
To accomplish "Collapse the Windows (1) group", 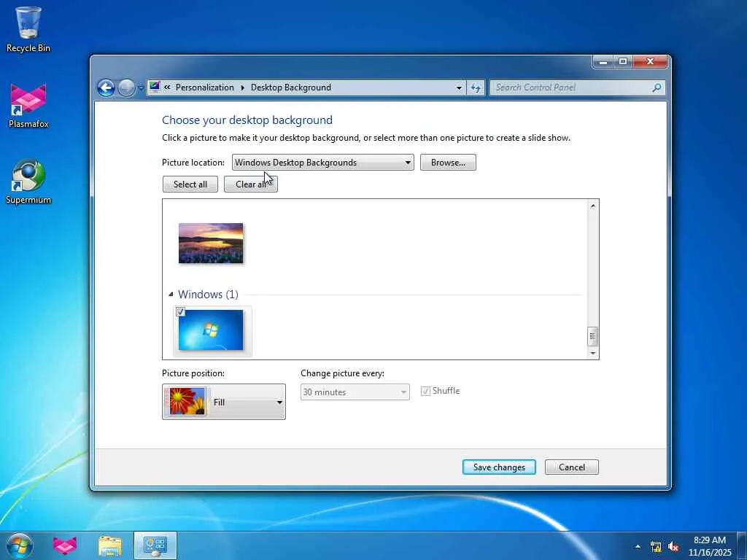I will [x=171, y=295].
